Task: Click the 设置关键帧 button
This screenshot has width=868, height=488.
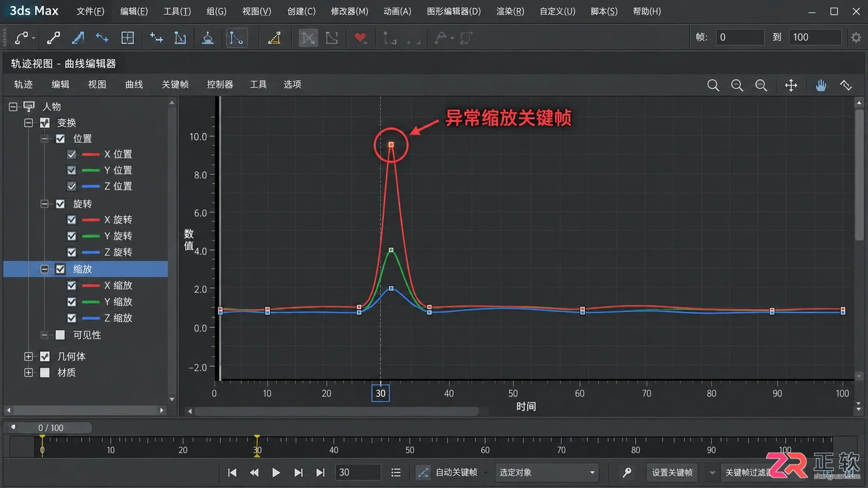Action: tap(672, 472)
